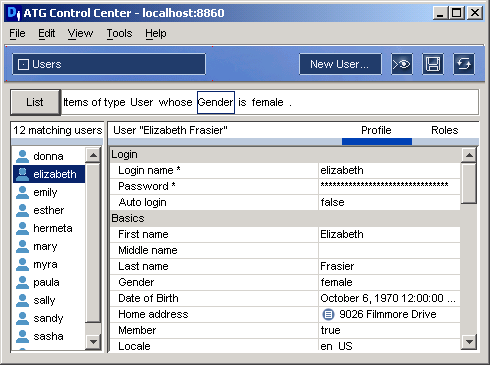Select user 'sandy' in the list

(48, 318)
